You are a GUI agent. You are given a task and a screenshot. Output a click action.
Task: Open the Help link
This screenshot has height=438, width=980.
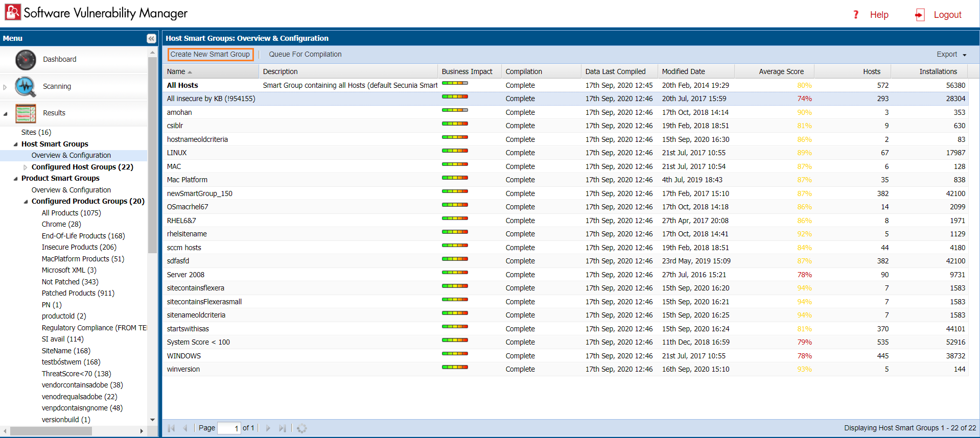[x=879, y=15]
